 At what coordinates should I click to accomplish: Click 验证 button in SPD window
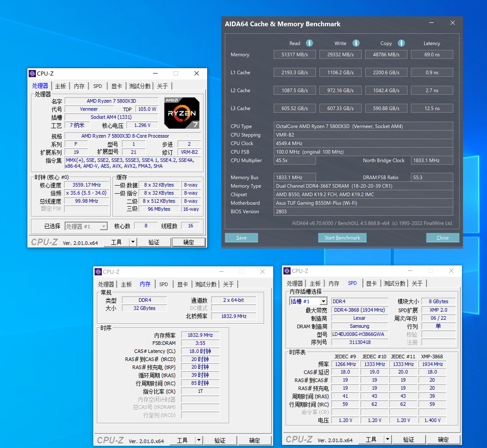pyautogui.click(x=409, y=439)
